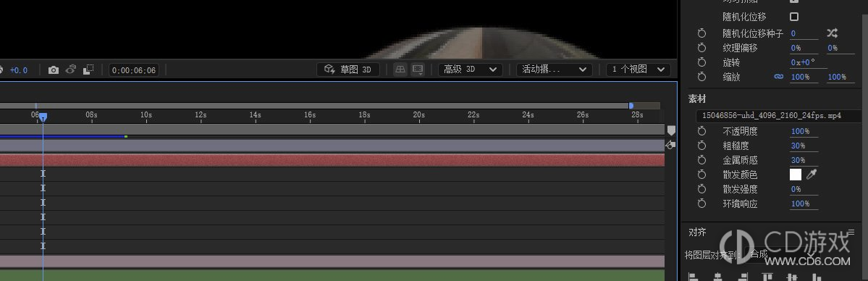Click the 散发强度 stopwatch icon
This screenshot has width=868, height=281.
click(x=702, y=189)
